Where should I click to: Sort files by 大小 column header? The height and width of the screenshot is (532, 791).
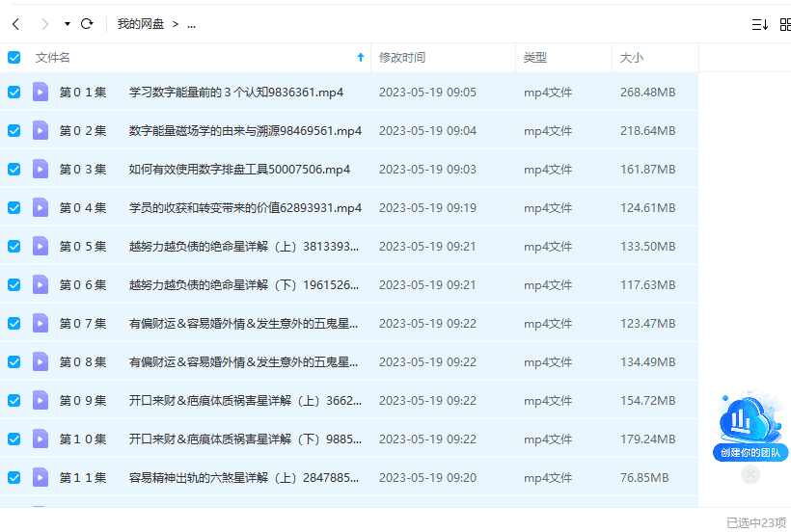point(632,58)
